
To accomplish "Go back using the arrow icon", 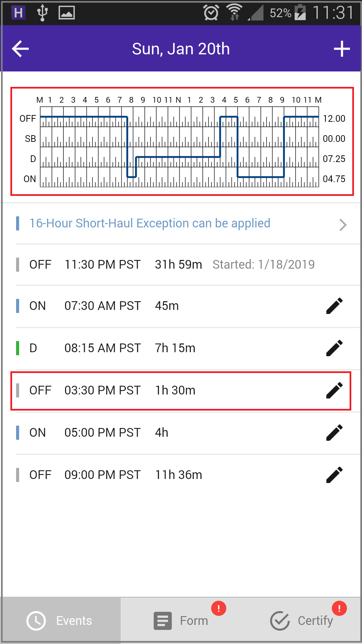I will point(20,49).
